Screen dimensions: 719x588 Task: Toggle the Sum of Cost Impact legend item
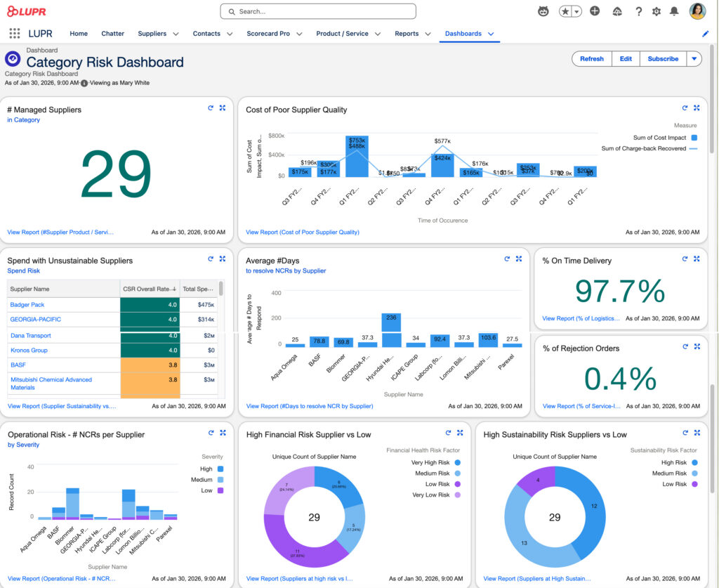[x=660, y=138]
